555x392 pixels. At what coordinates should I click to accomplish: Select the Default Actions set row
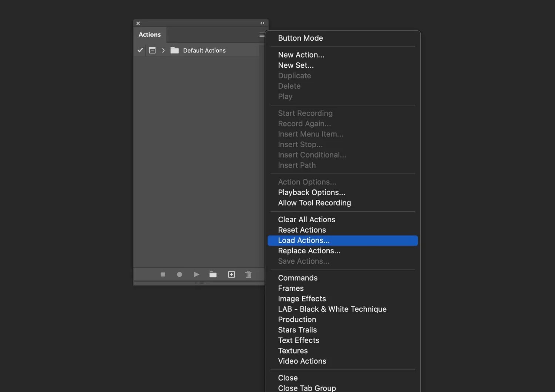196,50
